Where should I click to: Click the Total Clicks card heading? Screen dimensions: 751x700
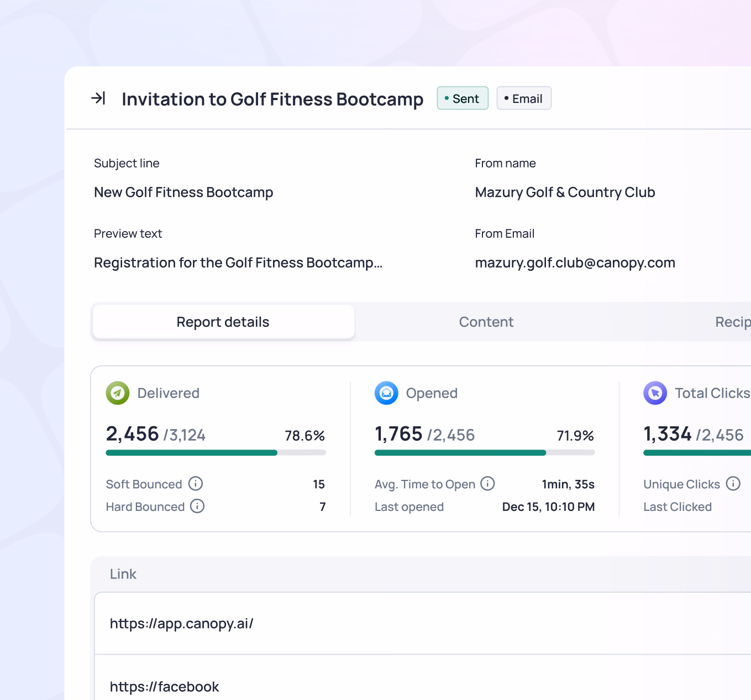point(713,393)
